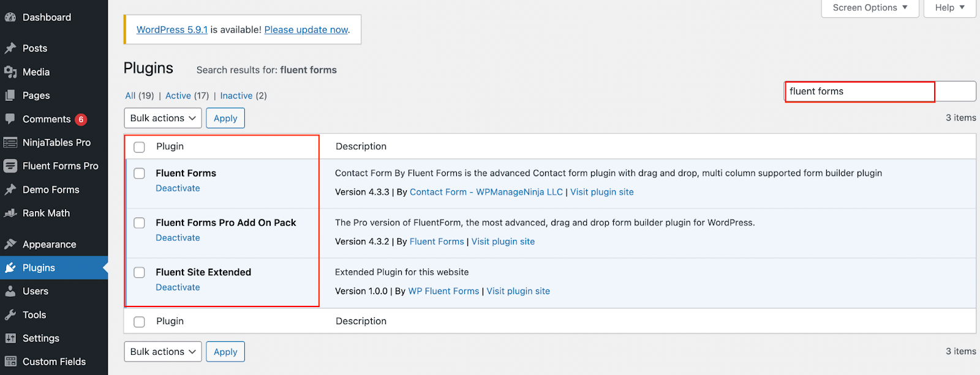Filter plugins by Inactive
Viewport: 980px width, 375px height.
236,95
